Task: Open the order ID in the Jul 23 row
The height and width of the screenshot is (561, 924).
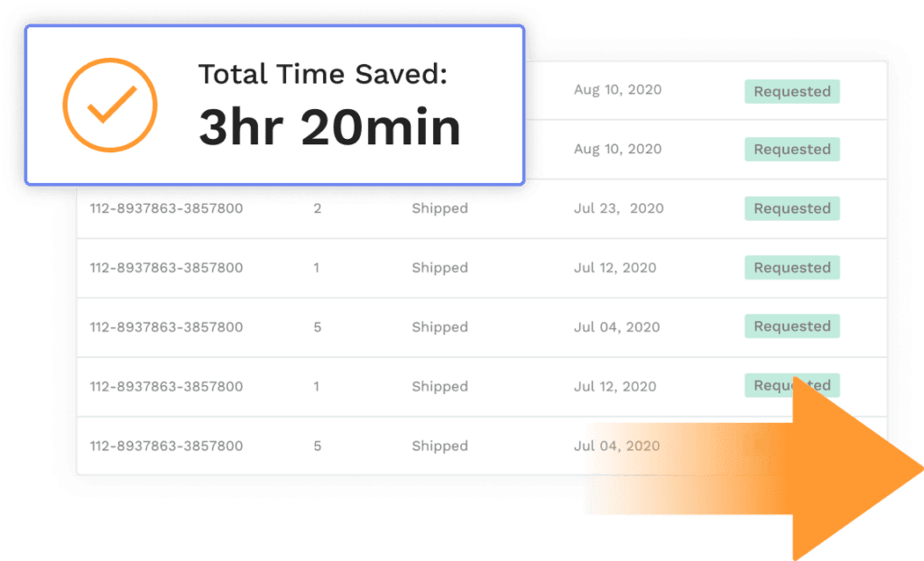Action: point(166,208)
